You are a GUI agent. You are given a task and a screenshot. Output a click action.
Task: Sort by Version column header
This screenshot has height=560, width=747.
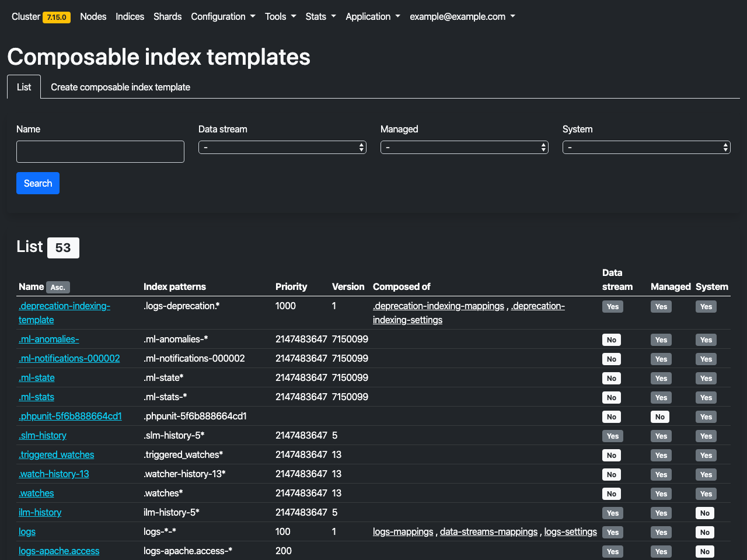(348, 286)
